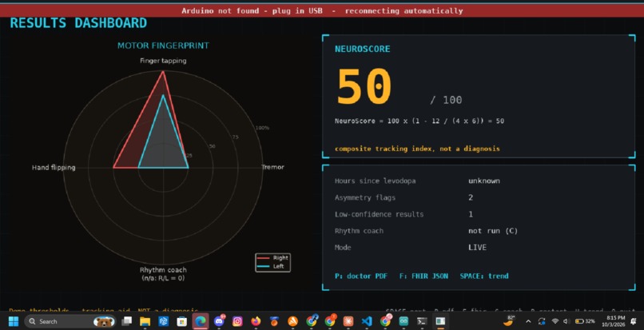Open the Chrome icon left of Claude
This screenshot has height=330, width=644.
click(330, 321)
